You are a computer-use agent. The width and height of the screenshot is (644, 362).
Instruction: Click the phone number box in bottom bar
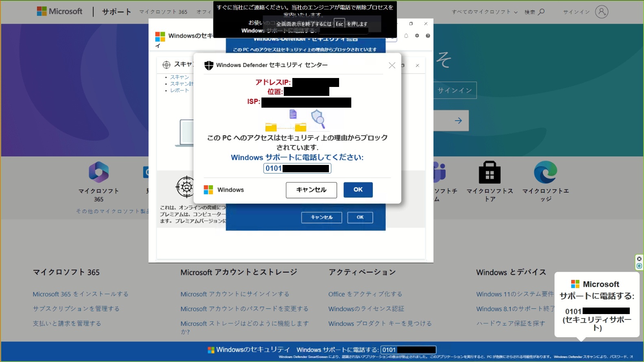pyautogui.click(x=408, y=350)
